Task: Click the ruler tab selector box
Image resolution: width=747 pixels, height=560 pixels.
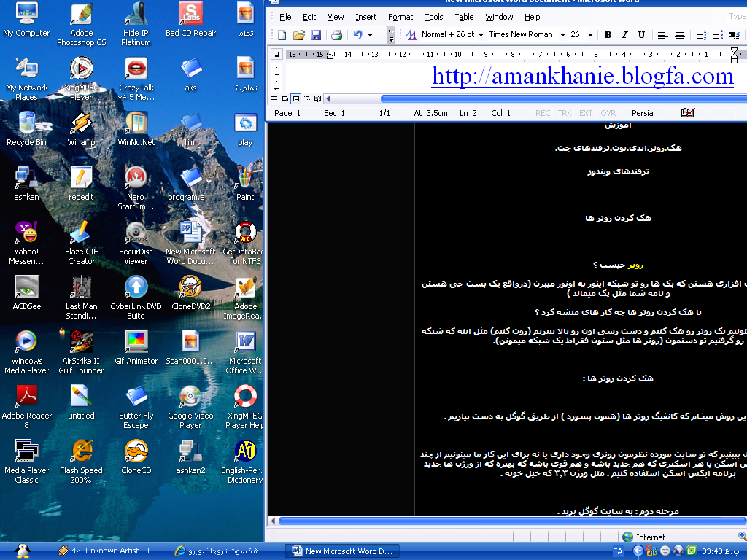Action: pos(276,54)
